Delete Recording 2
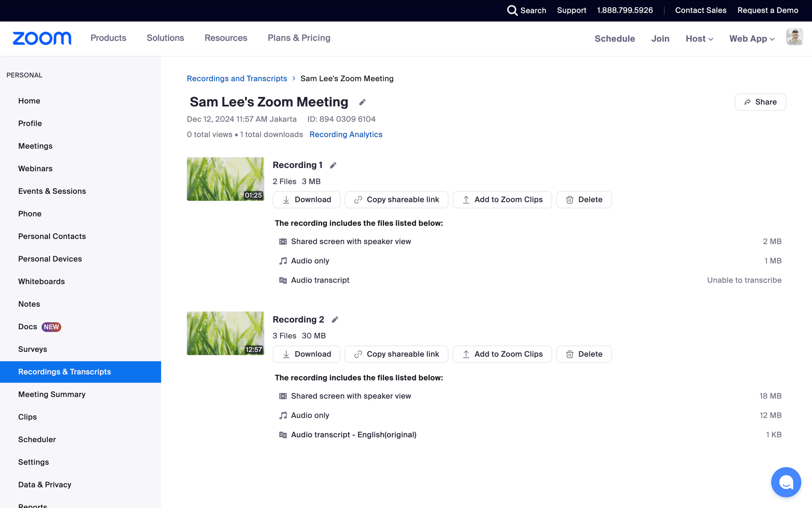The width and height of the screenshot is (812, 508). (x=584, y=354)
